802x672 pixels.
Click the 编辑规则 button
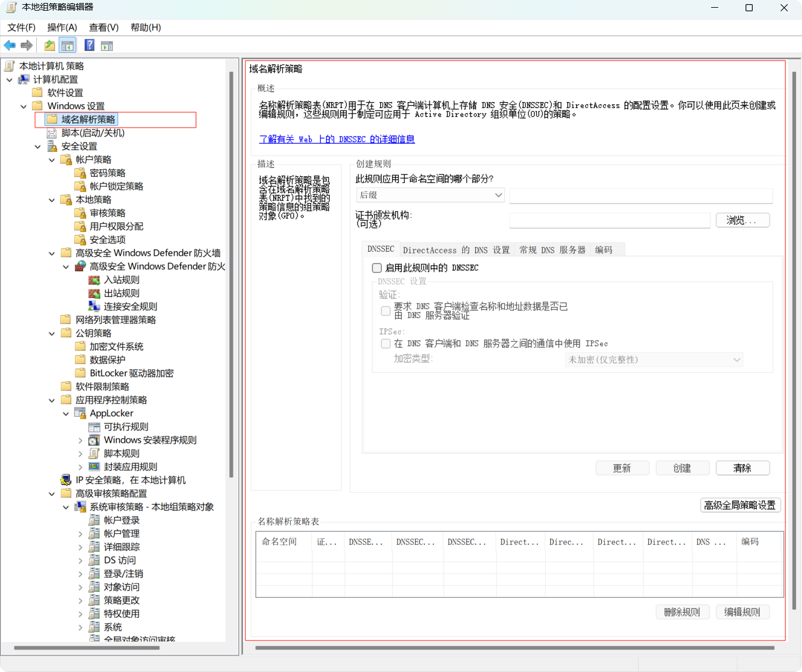click(x=743, y=612)
